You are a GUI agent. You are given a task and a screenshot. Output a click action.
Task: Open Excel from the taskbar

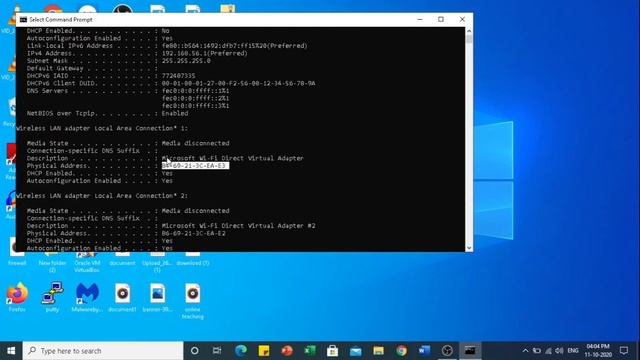click(x=310, y=351)
